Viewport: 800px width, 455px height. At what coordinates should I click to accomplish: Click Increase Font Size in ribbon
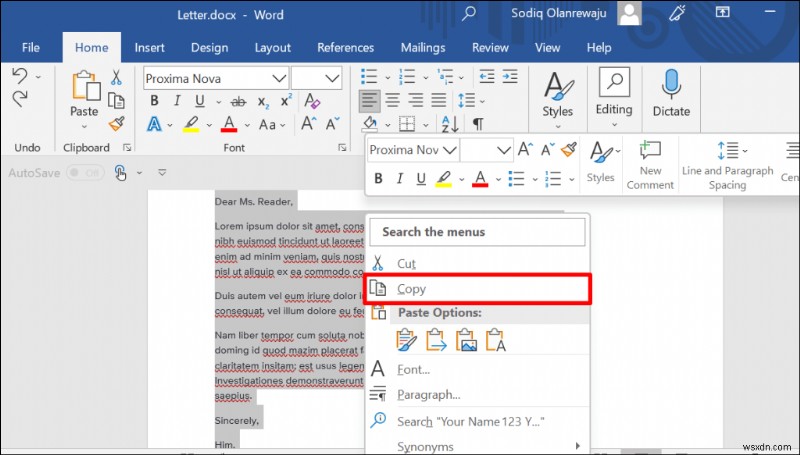click(309, 123)
